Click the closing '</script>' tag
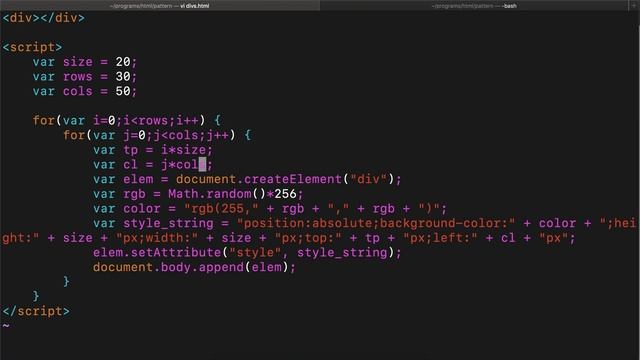Image resolution: width=640 pixels, height=360 pixels. 36,311
